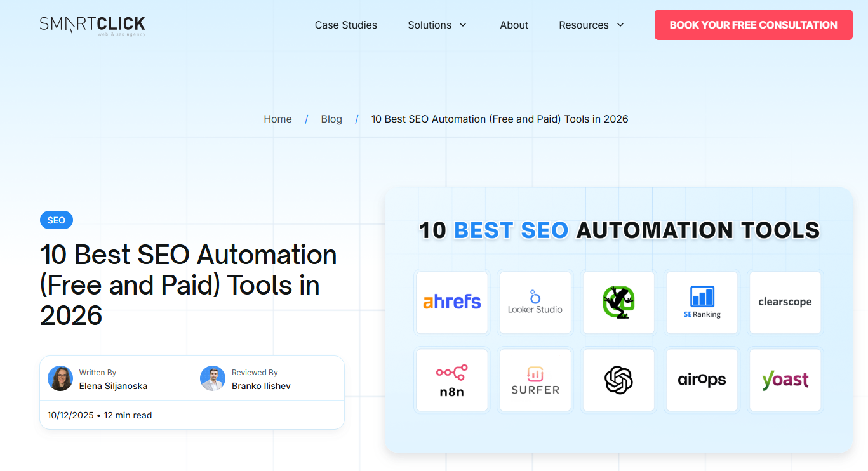Click the n8n logo tile
The image size is (868, 471).
[452, 380]
